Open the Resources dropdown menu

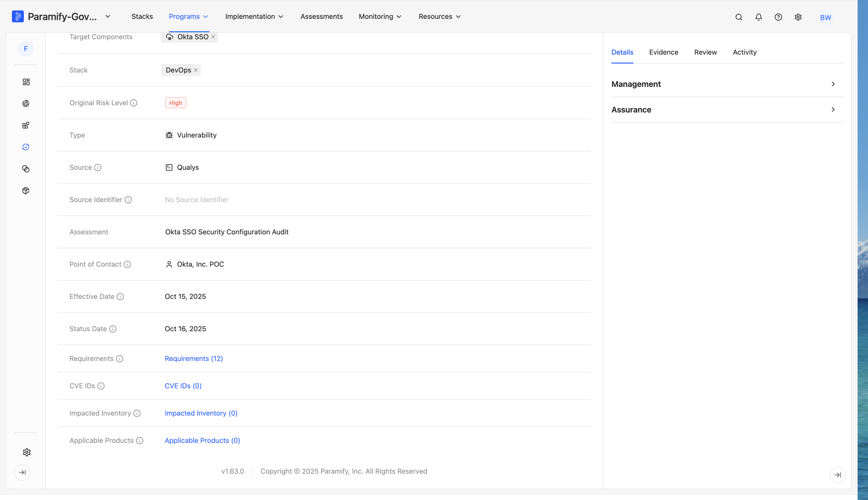[x=440, y=16]
